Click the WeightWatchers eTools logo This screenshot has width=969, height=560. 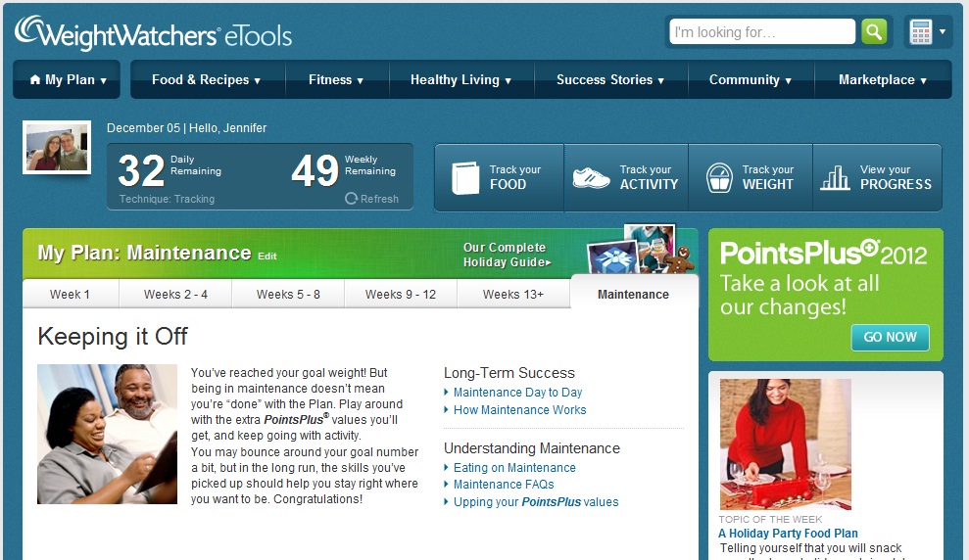click(153, 32)
